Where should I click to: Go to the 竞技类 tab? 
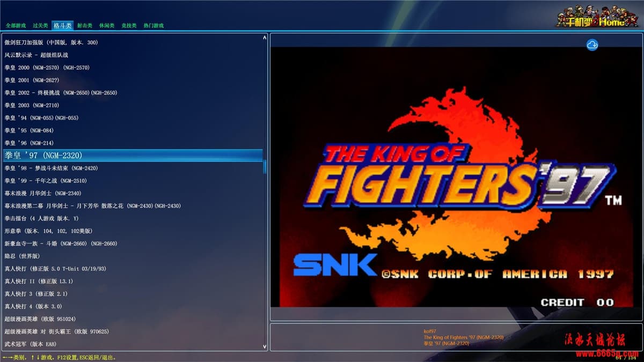pos(129,25)
